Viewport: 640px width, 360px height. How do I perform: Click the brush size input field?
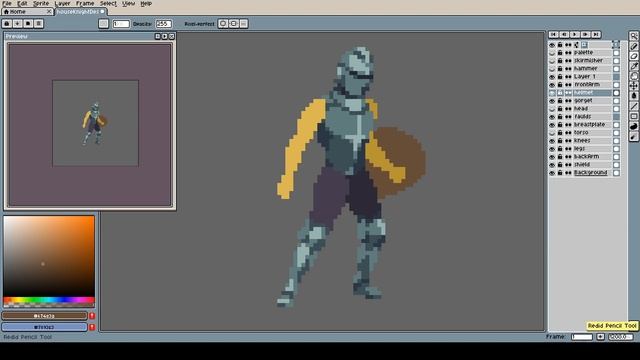click(121, 24)
